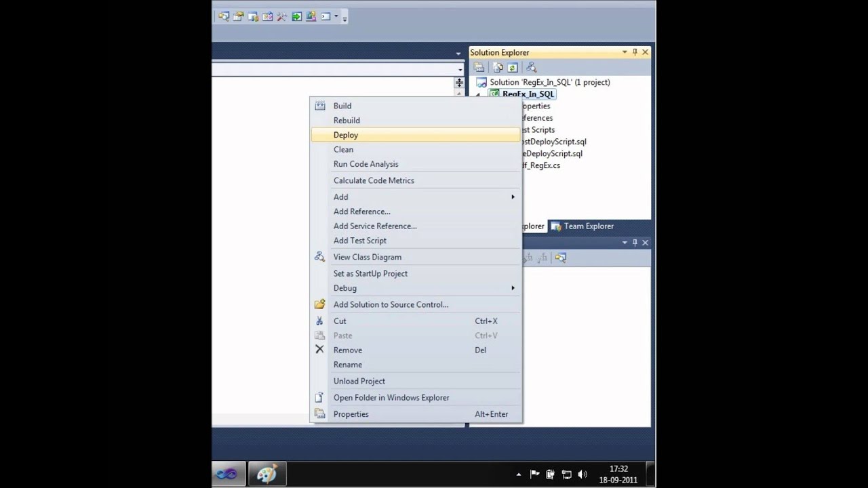Image resolution: width=868 pixels, height=488 pixels.
Task: Select Solution 'RegEx_In_SQL' node
Action: (549, 82)
